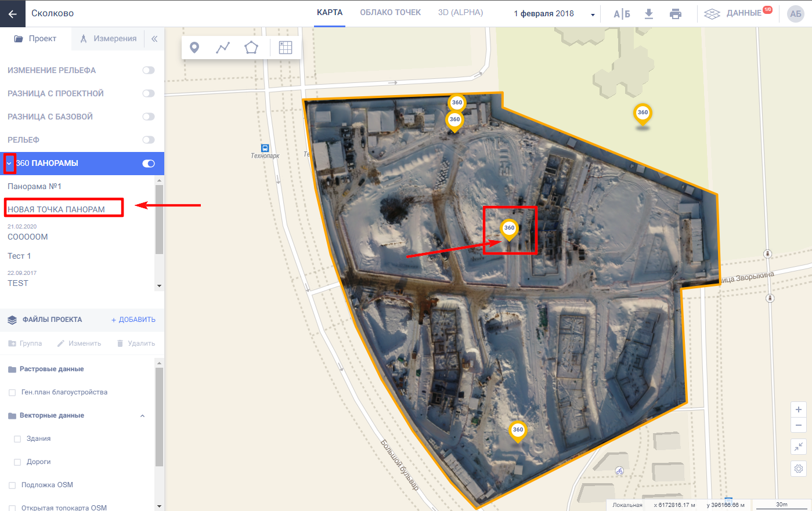Viewport: 812px width, 511px height.
Task: Open the Измерения tab
Action: pyautogui.click(x=109, y=39)
